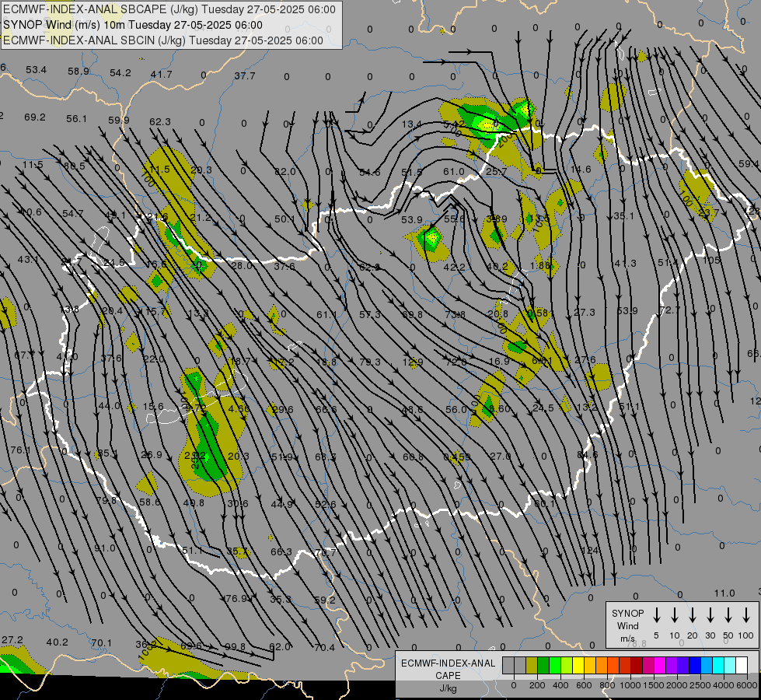The height and width of the screenshot is (700, 761).
Task: Click the SBCIN title line in header
Action: click(163, 40)
